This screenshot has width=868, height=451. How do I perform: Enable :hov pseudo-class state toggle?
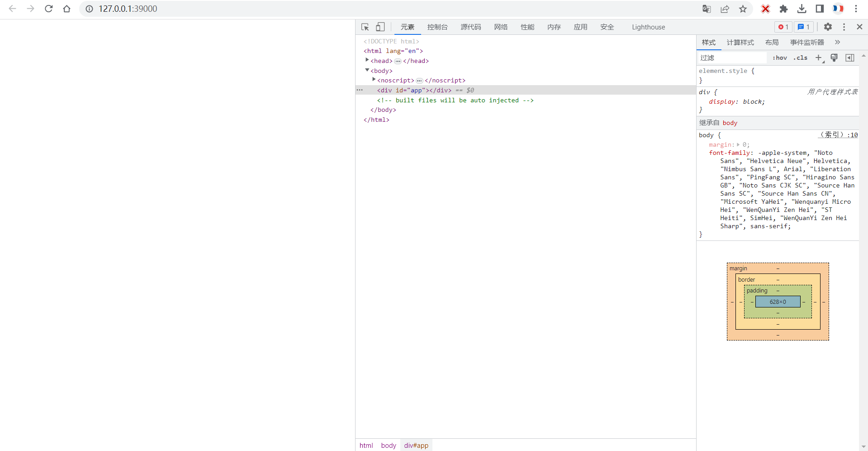pyautogui.click(x=780, y=58)
